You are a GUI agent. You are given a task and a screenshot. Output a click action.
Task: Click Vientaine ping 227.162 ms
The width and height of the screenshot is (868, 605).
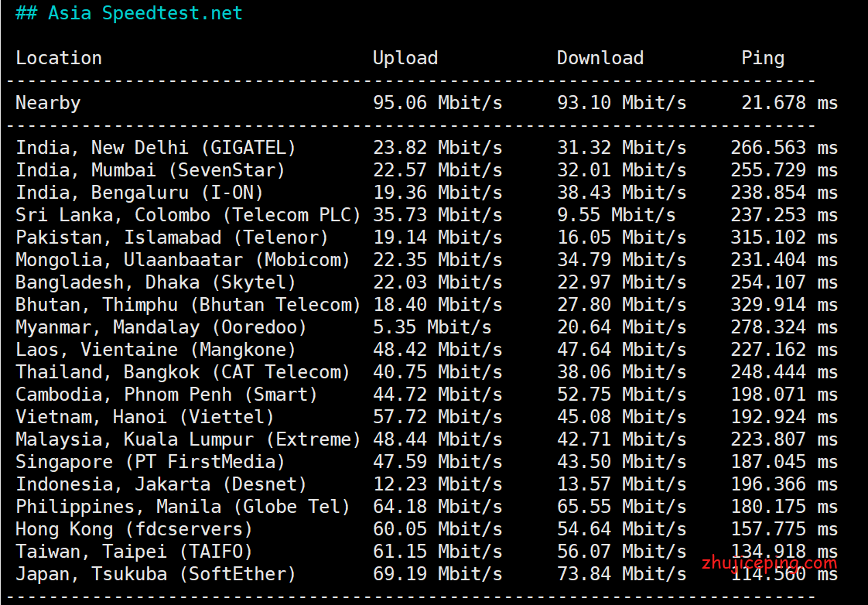(x=784, y=349)
